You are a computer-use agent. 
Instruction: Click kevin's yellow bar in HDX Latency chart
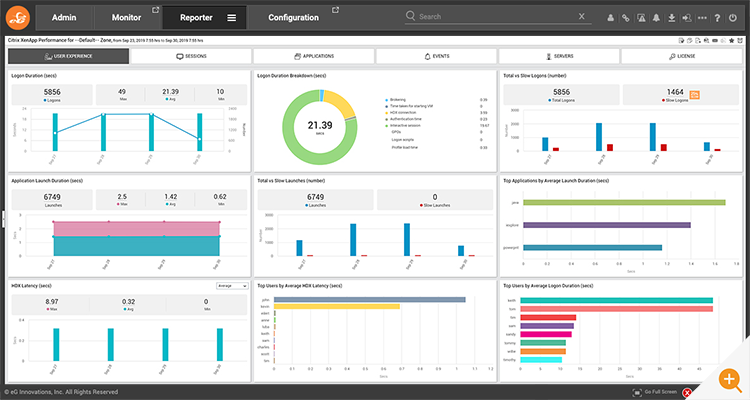(337, 307)
